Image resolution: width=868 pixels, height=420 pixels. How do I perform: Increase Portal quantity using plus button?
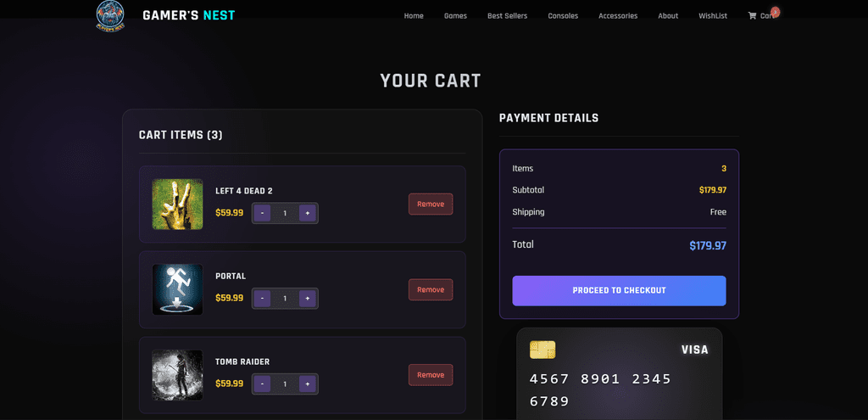(307, 299)
